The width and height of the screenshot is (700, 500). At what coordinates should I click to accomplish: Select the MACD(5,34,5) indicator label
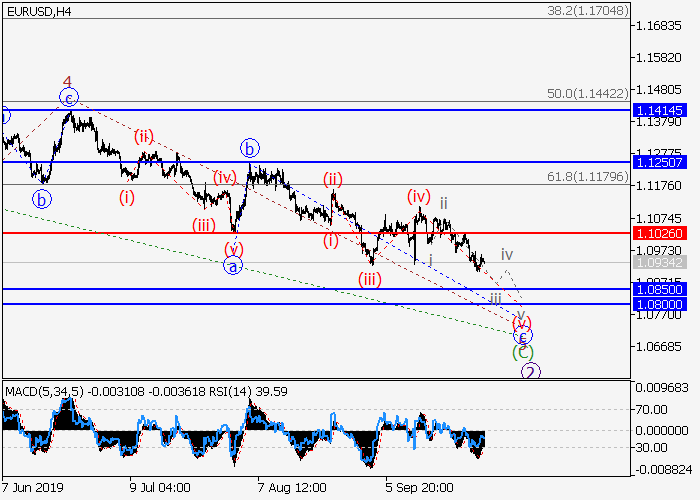43,388
